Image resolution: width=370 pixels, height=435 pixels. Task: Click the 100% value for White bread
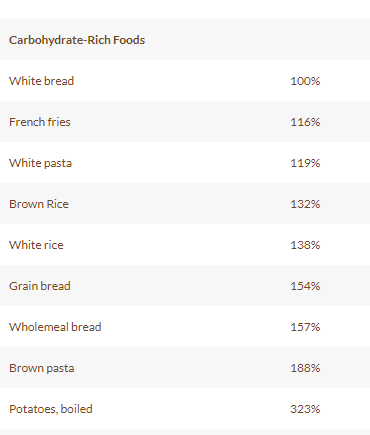(x=305, y=81)
